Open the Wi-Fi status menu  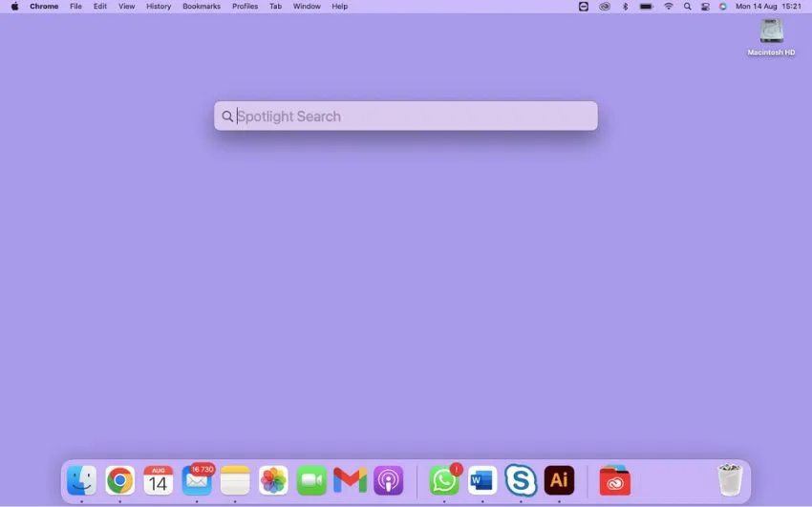point(669,7)
